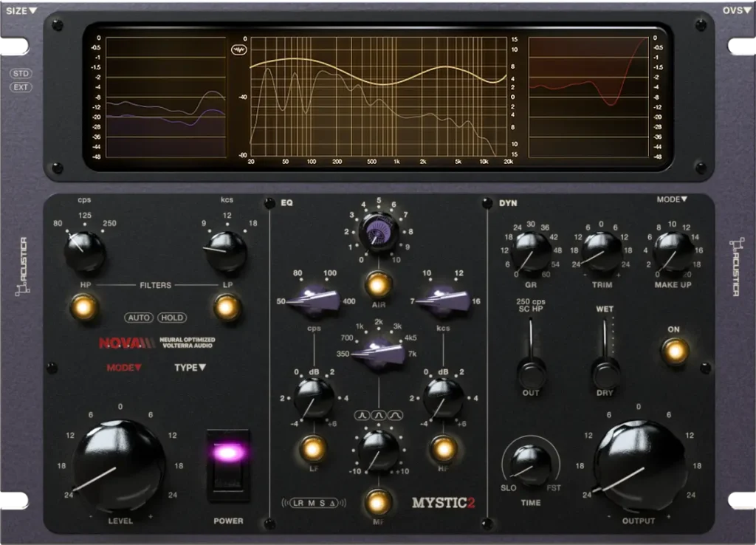Select the medium bell Q shape
Screen dimensions: 756x545
pos(379,415)
